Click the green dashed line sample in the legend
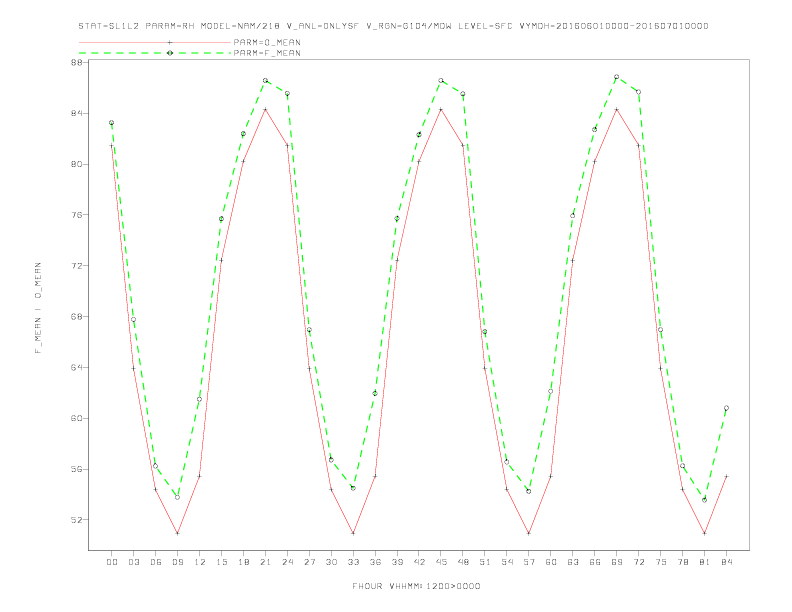This screenshot has width=792, height=612. click(x=155, y=53)
